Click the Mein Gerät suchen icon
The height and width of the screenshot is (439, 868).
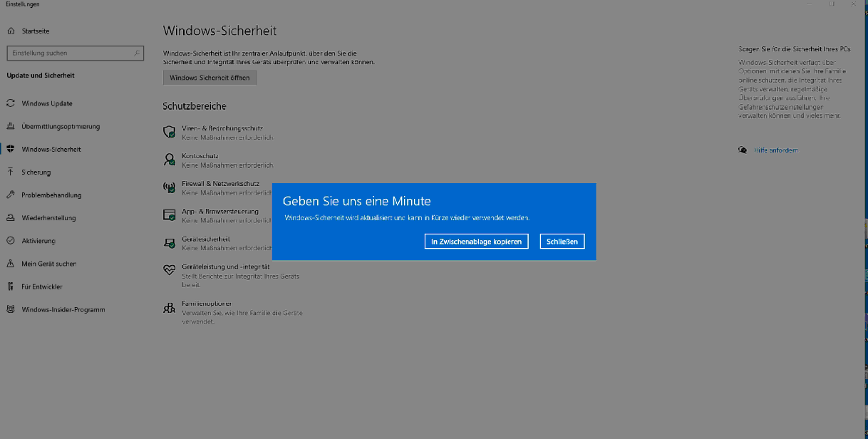11,263
